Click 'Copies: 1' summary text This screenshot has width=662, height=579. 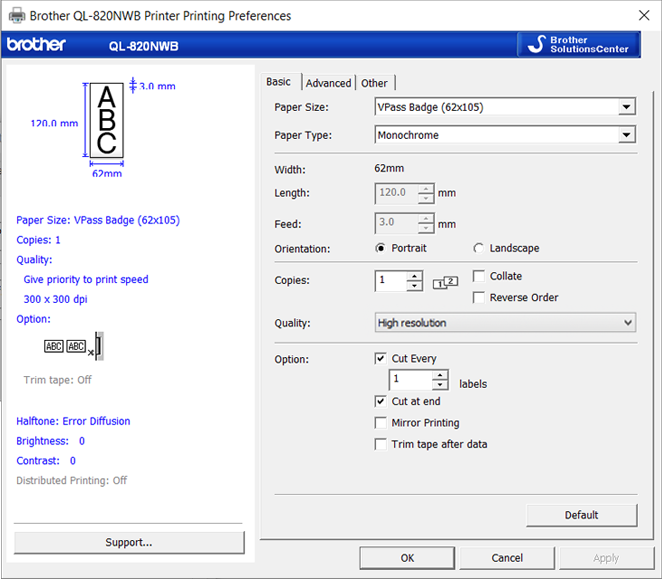pos(38,240)
